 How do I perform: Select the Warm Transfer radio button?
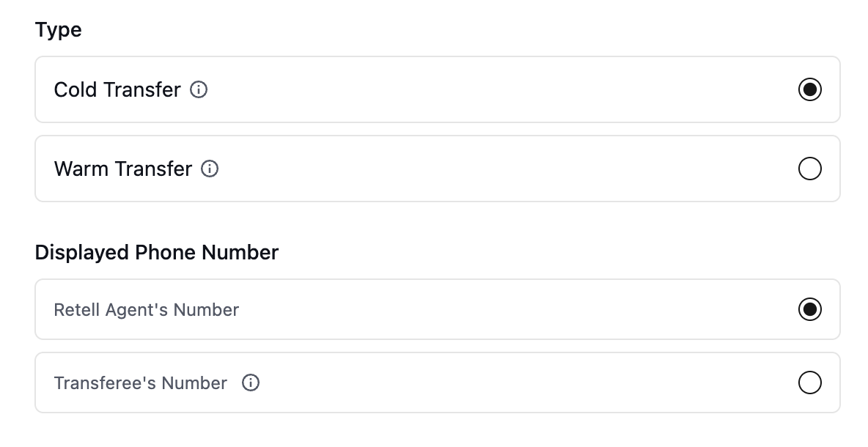(810, 169)
